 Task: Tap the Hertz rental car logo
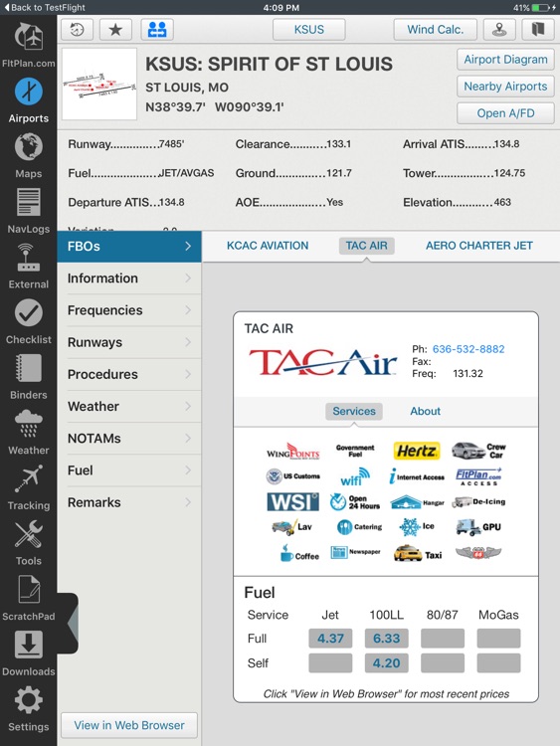[x=417, y=451]
